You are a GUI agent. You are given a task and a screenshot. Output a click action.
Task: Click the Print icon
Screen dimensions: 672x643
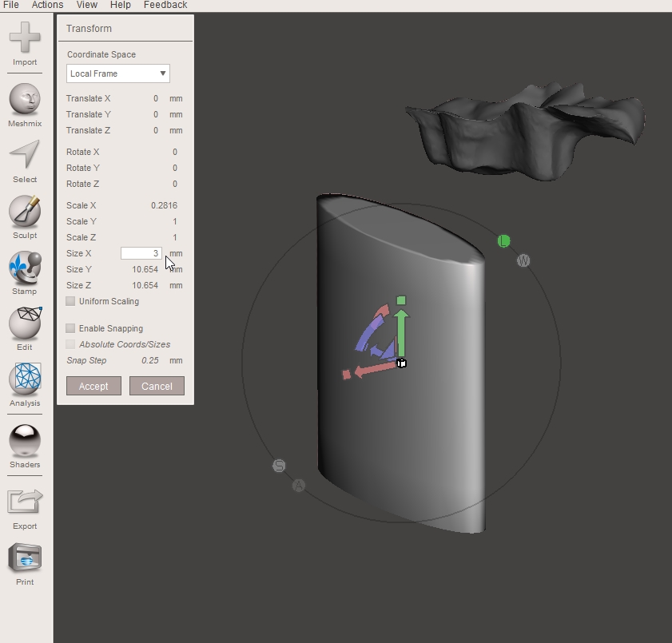click(25, 558)
